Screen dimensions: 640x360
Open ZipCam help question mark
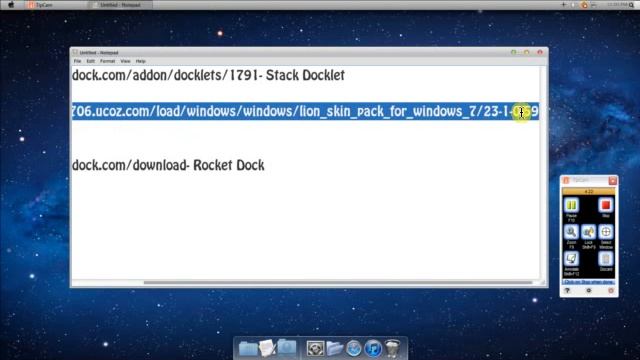[x=567, y=290]
